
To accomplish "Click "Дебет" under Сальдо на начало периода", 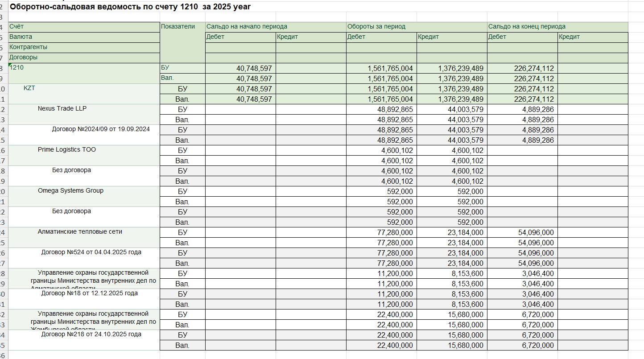I will click(x=240, y=37).
